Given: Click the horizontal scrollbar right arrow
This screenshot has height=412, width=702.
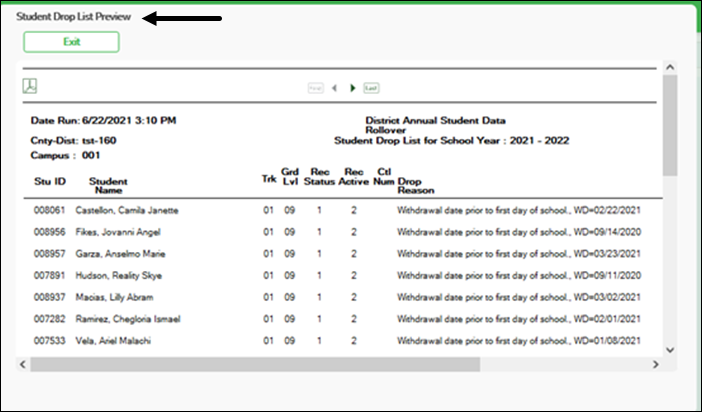Looking at the screenshot, I should click(655, 364).
